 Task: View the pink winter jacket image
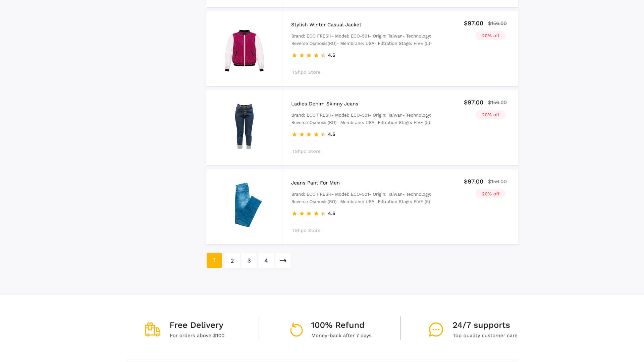[244, 50]
